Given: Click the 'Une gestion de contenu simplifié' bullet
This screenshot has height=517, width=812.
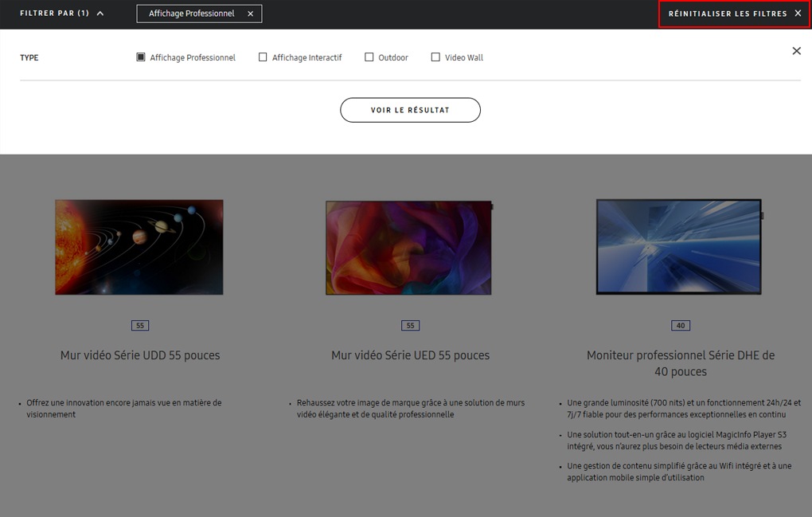Looking at the screenshot, I should point(679,472).
